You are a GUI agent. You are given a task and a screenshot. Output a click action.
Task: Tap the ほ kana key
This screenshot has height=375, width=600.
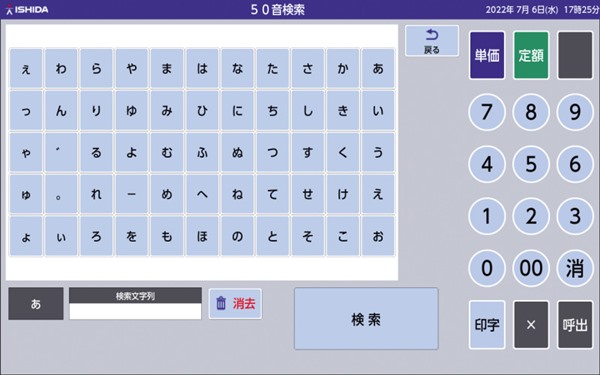(202, 236)
